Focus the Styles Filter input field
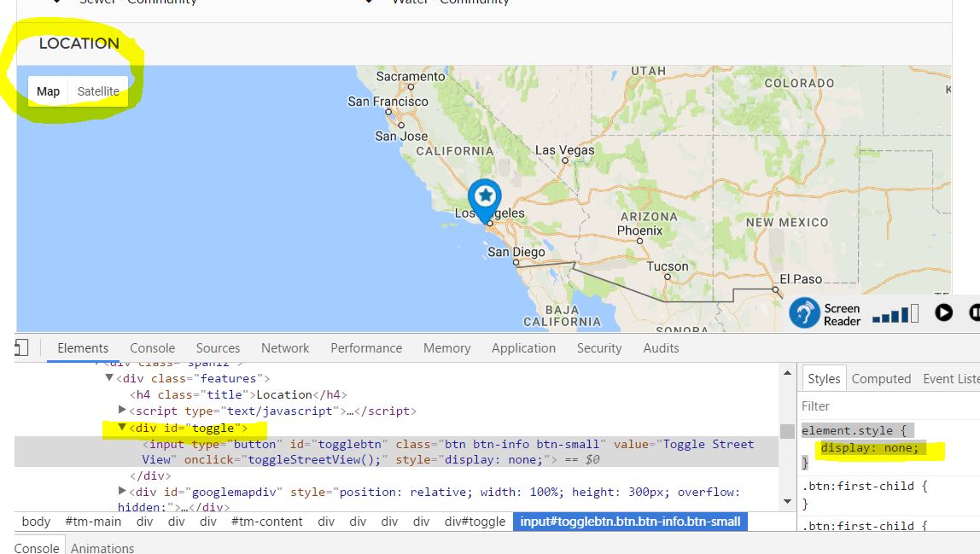Image resolution: width=980 pixels, height=554 pixels. pos(889,406)
